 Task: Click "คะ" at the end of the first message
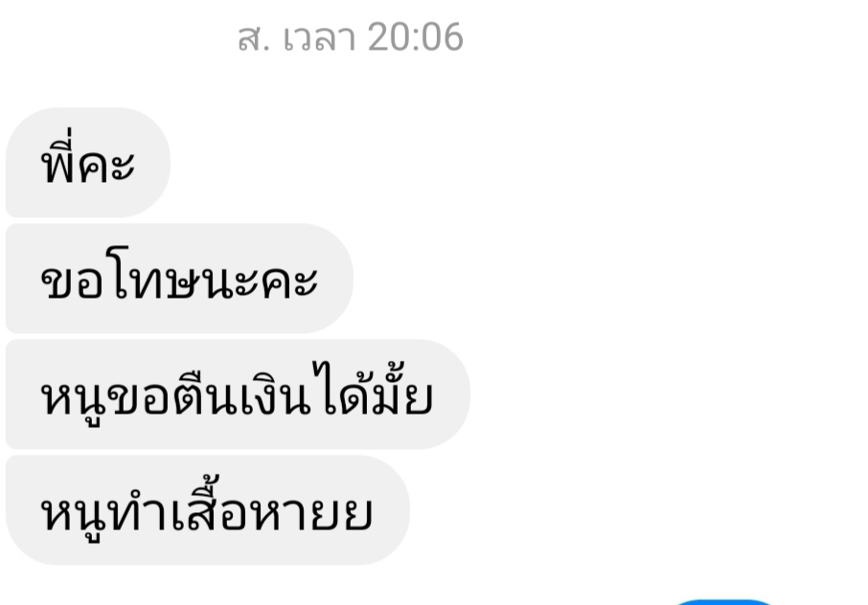pos(106,165)
